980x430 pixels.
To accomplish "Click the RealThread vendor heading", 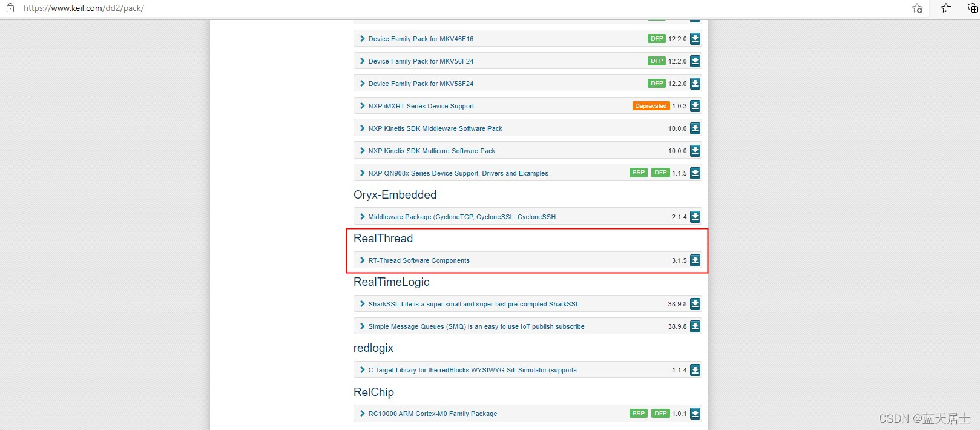I will pos(383,239).
